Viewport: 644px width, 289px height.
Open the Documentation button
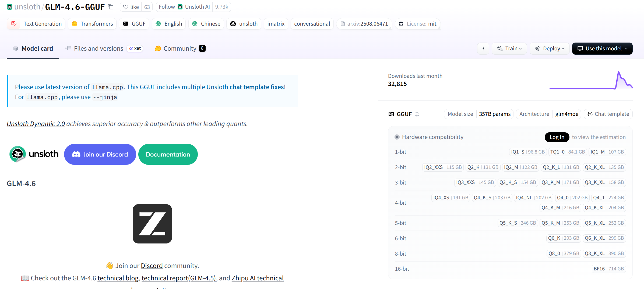coord(168,154)
